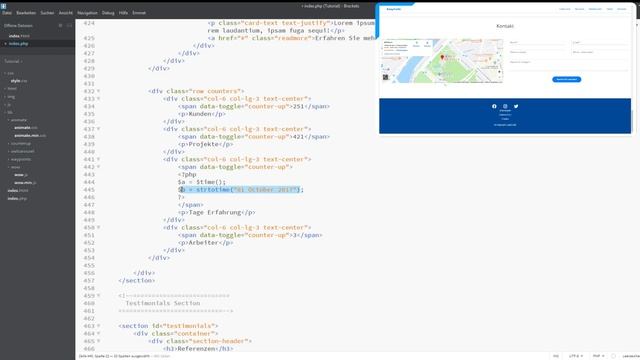Click the 'Arbeiter' text on line 452
640x360 pixels.
203,243
